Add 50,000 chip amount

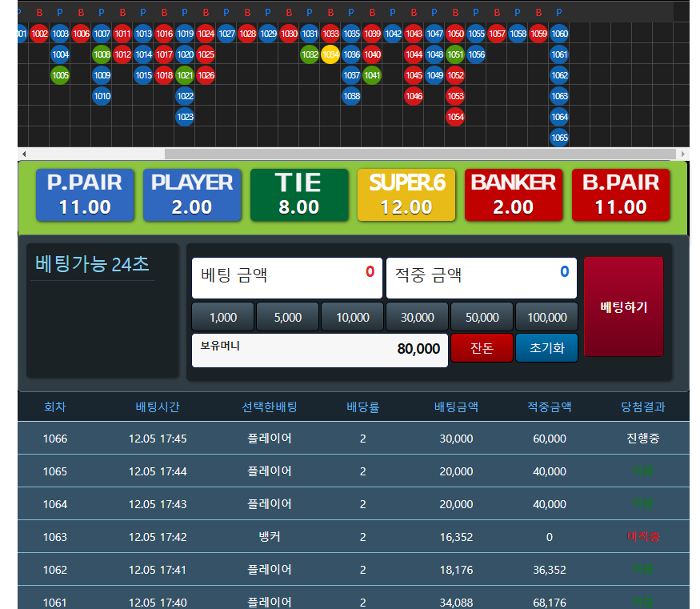pos(482,317)
